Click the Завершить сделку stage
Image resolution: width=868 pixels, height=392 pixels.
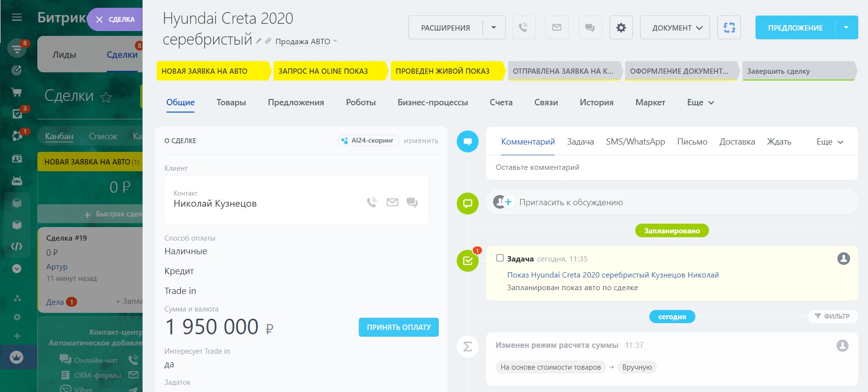click(800, 71)
